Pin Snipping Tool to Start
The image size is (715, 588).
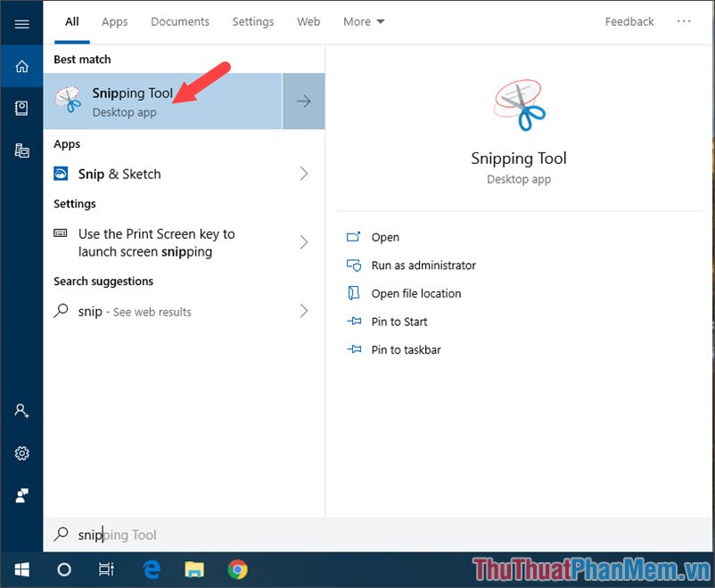click(401, 322)
